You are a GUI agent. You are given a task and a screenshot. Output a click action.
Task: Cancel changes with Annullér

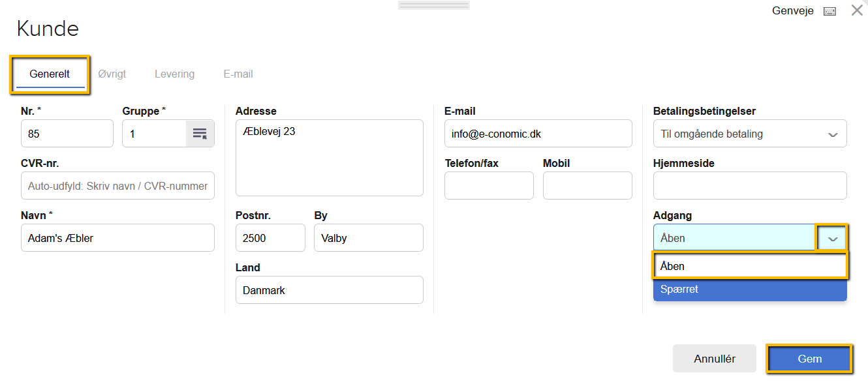click(714, 358)
